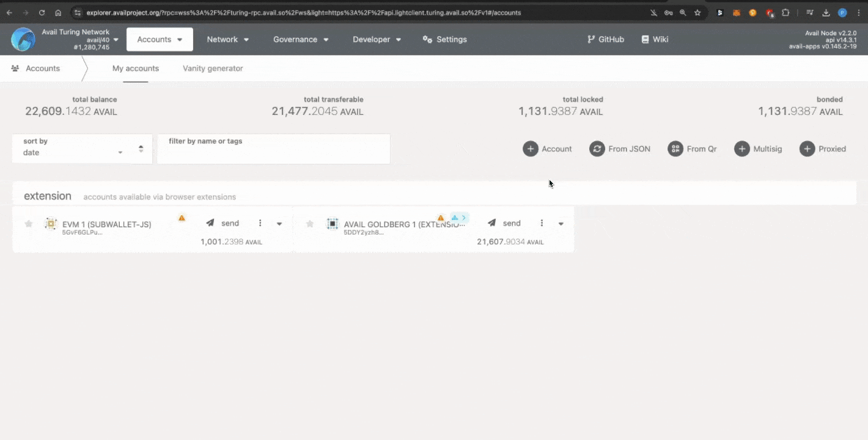Open the Network dropdown menu

click(227, 39)
